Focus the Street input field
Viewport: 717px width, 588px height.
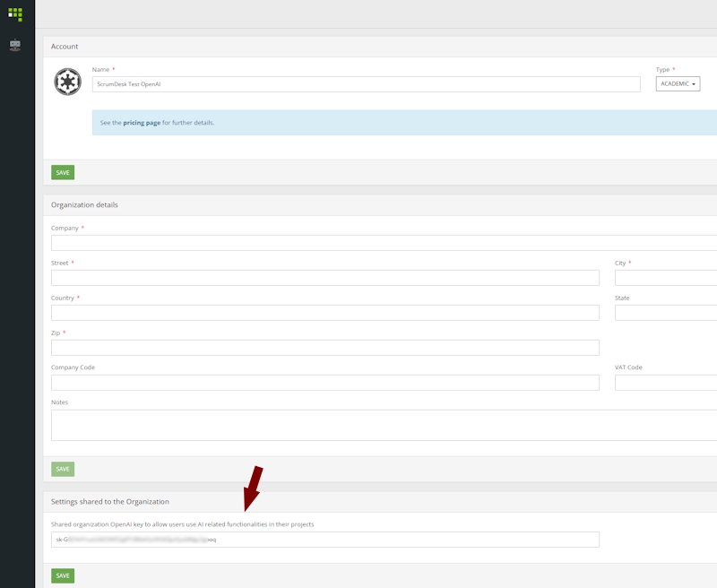[325, 278]
